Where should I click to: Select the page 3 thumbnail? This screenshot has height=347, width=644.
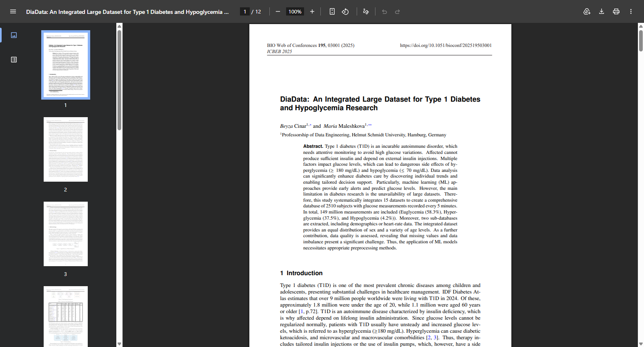[66, 234]
